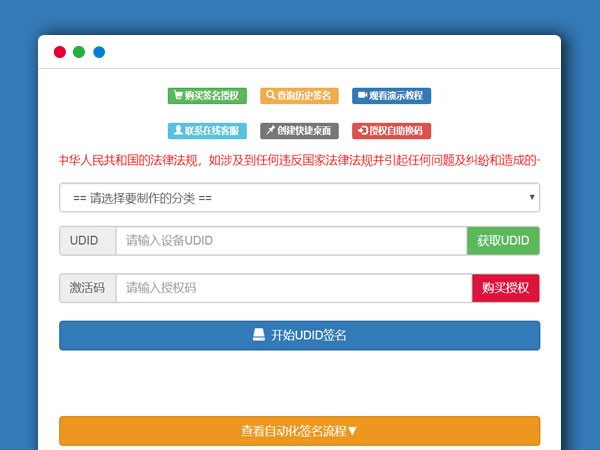Click the green dot in title bar

79,52
